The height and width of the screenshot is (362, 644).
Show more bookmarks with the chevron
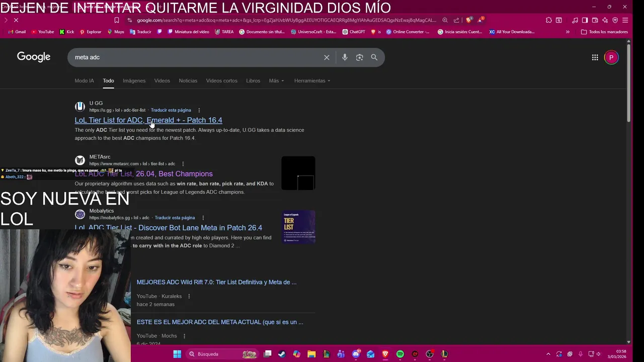[568, 32]
